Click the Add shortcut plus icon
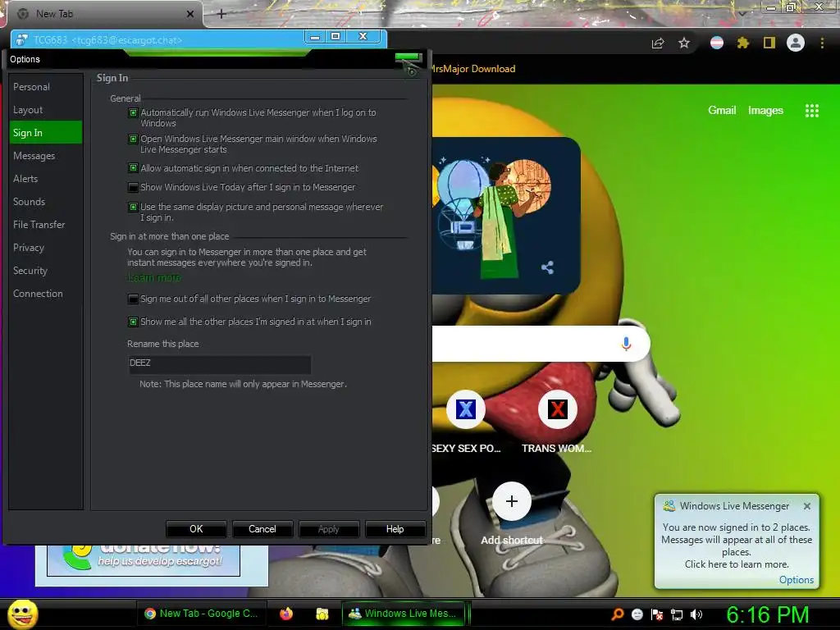Image resolution: width=840 pixels, height=630 pixels. tap(512, 501)
